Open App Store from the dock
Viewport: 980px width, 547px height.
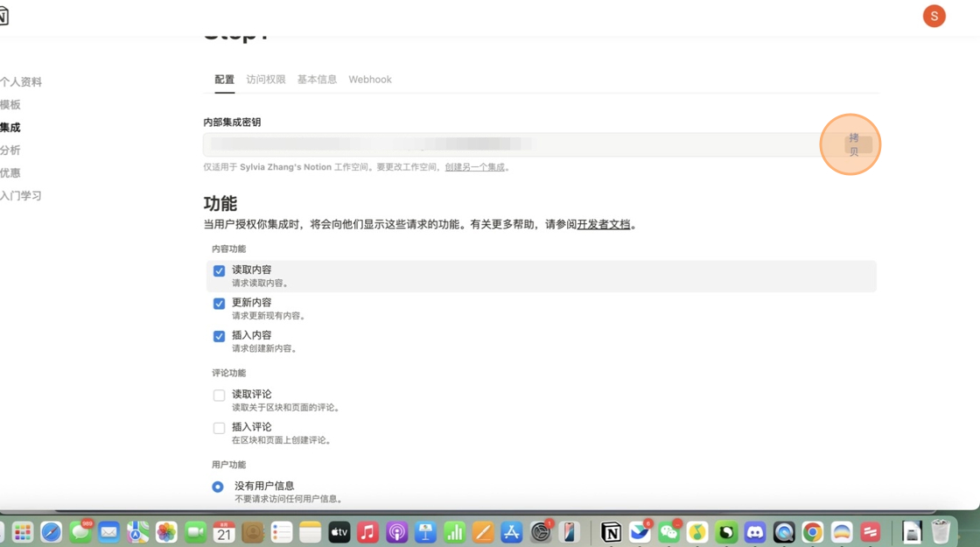pyautogui.click(x=511, y=533)
